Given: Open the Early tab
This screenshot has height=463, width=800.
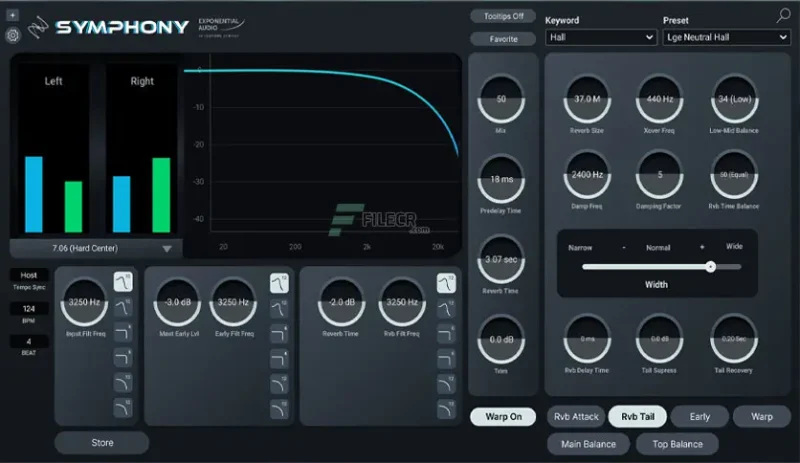Looking at the screenshot, I should tap(699, 417).
